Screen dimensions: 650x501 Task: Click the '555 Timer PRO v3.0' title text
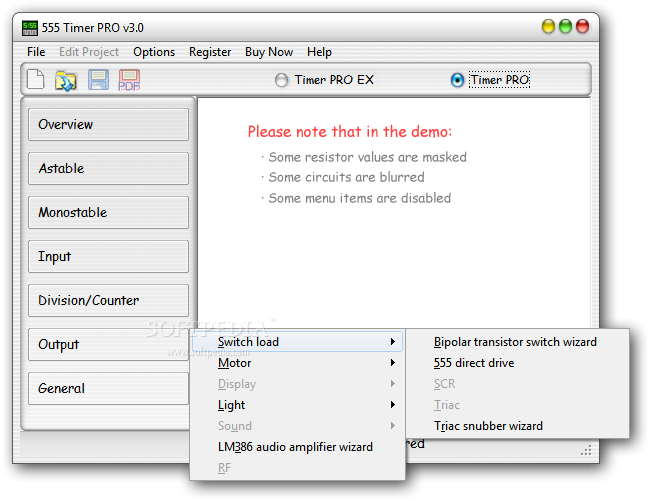pos(92,28)
